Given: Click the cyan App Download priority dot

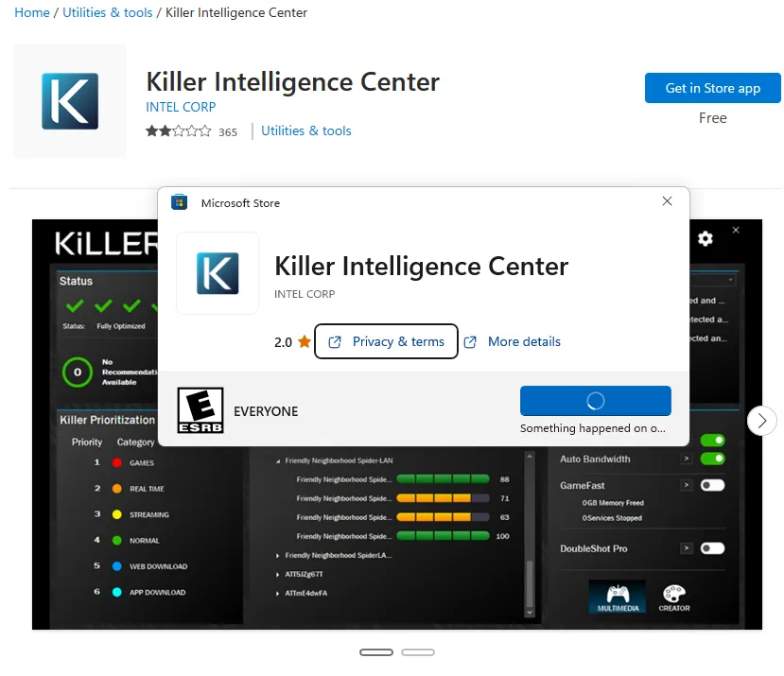Looking at the screenshot, I should point(117,592).
